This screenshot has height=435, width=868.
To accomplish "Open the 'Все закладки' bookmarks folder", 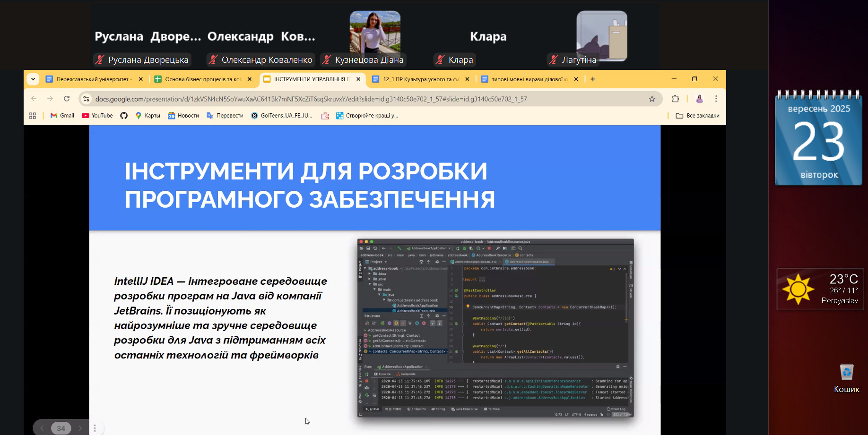I will point(697,116).
